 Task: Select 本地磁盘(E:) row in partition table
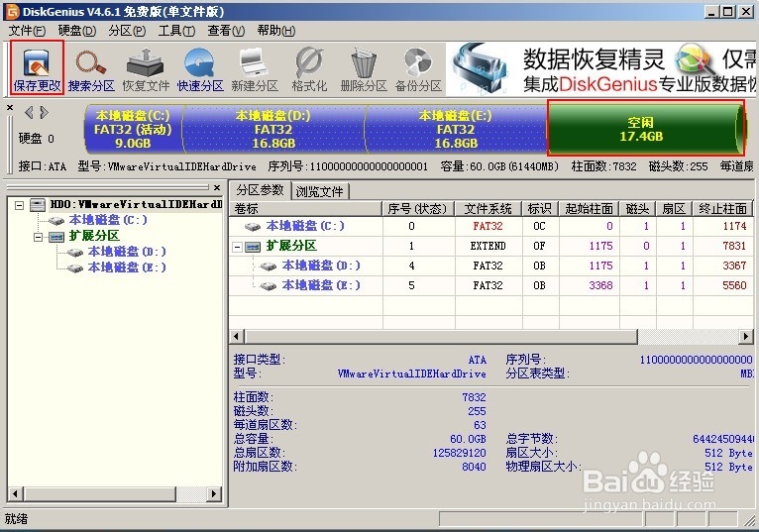pos(491,285)
